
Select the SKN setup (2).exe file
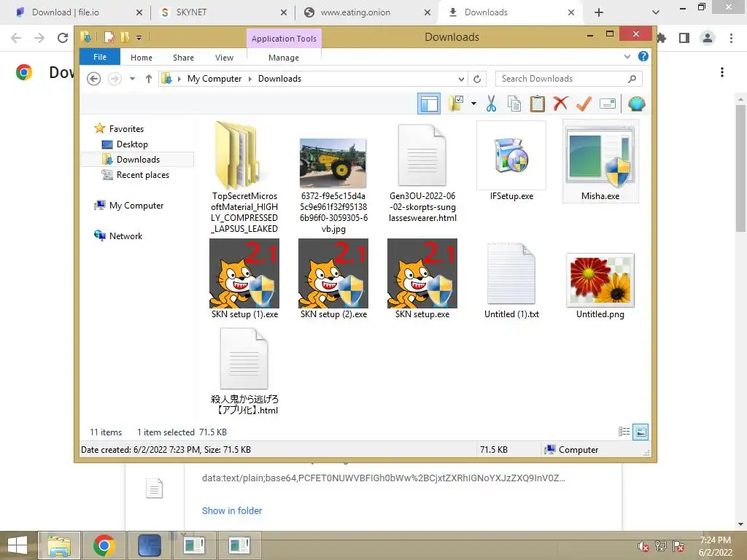pos(333,279)
